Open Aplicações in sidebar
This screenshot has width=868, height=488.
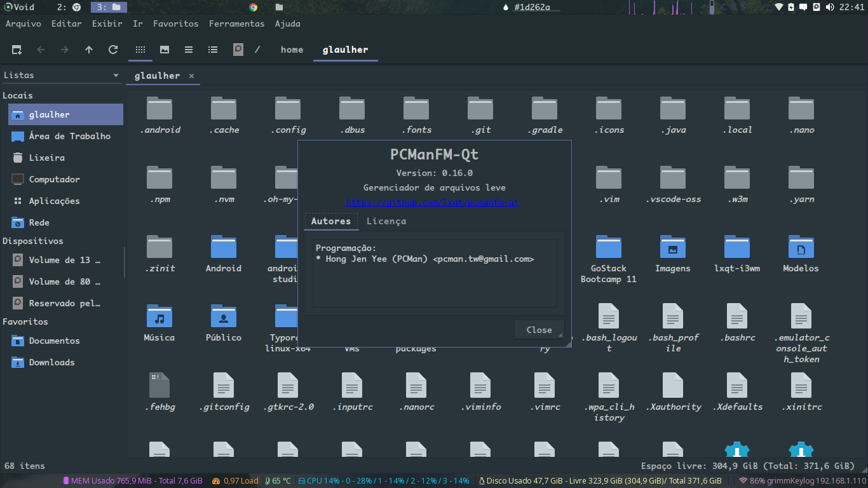tap(65, 201)
